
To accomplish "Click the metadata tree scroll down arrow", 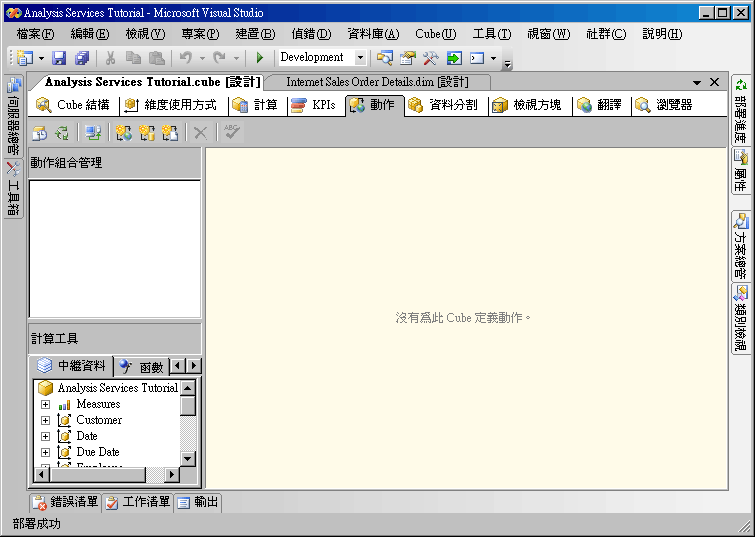I will click(x=188, y=458).
